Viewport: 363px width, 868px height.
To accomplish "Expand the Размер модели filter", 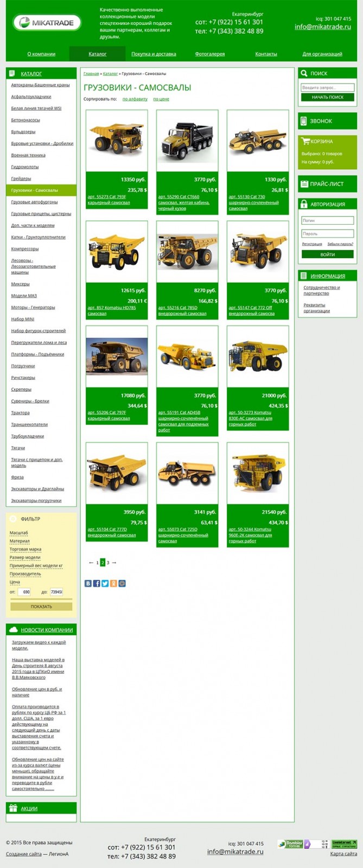I will click(24, 557).
